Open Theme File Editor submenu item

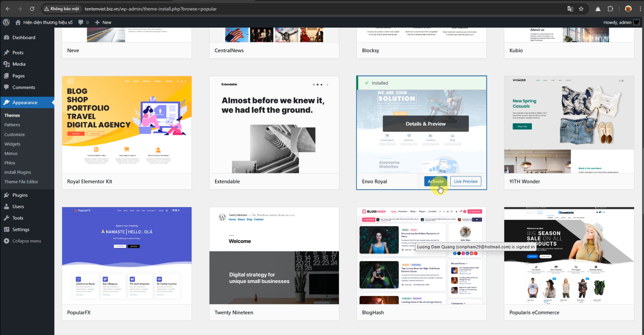(x=21, y=181)
